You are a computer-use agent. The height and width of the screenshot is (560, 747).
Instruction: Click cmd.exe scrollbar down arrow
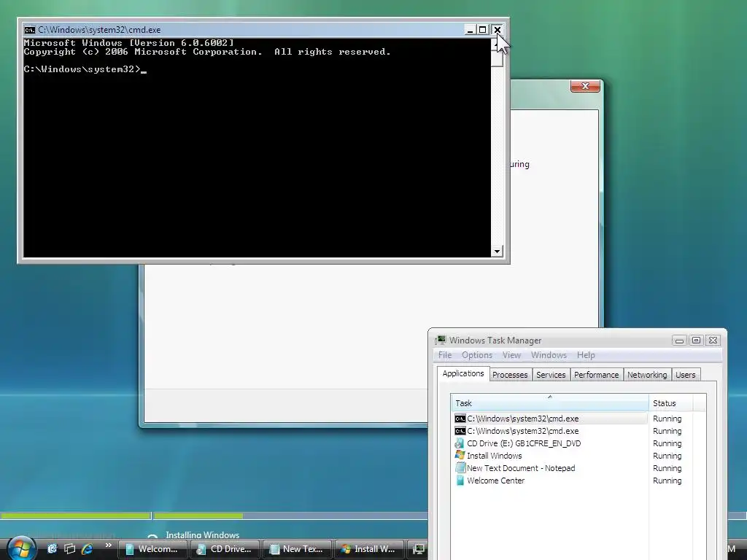pyautogui.click(x=497, y=252)
